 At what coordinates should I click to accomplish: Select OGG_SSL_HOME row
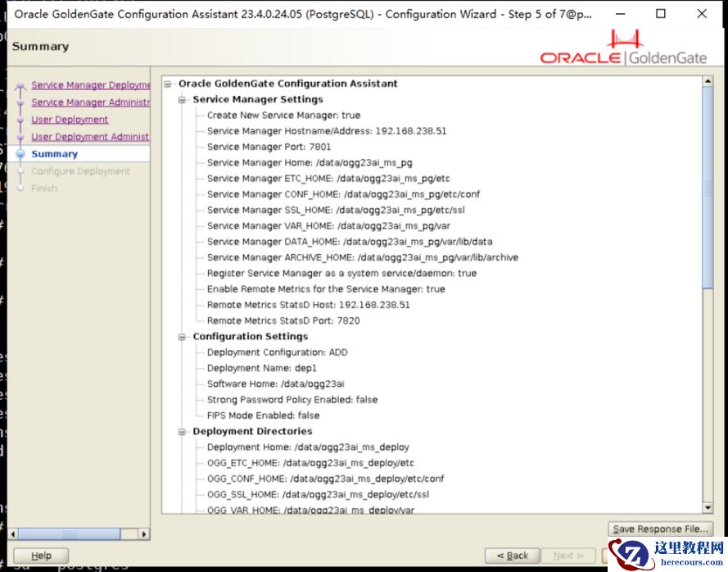pos(318,494)
